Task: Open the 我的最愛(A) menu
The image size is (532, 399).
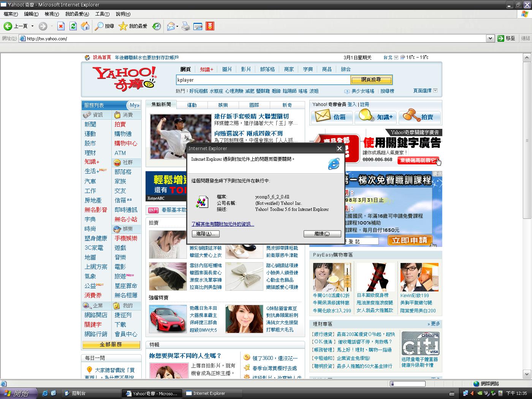Action: pos(77,14)
